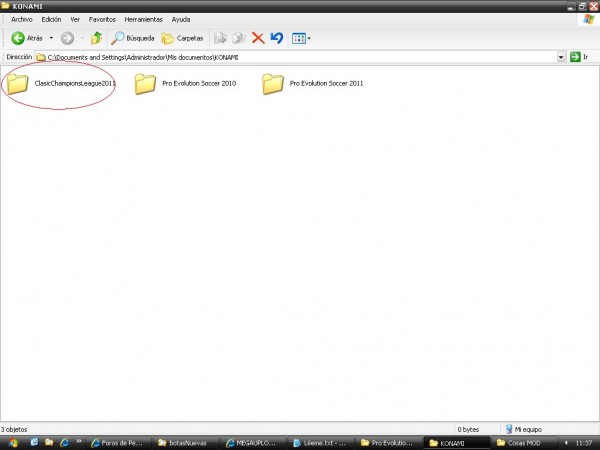This screenshot has width=600, height=450.
Task: Click the Windows flag logo
Action: pos(589,19)
